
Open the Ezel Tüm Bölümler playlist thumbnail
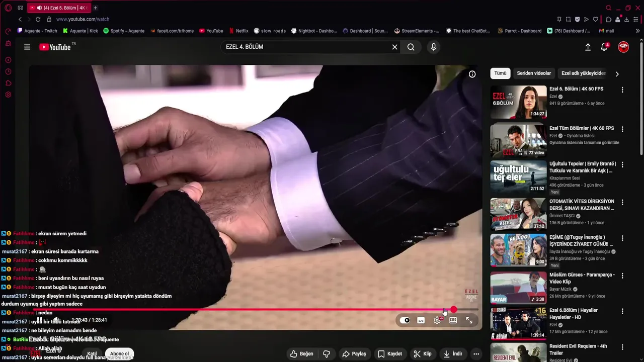(x=518, y=140)
